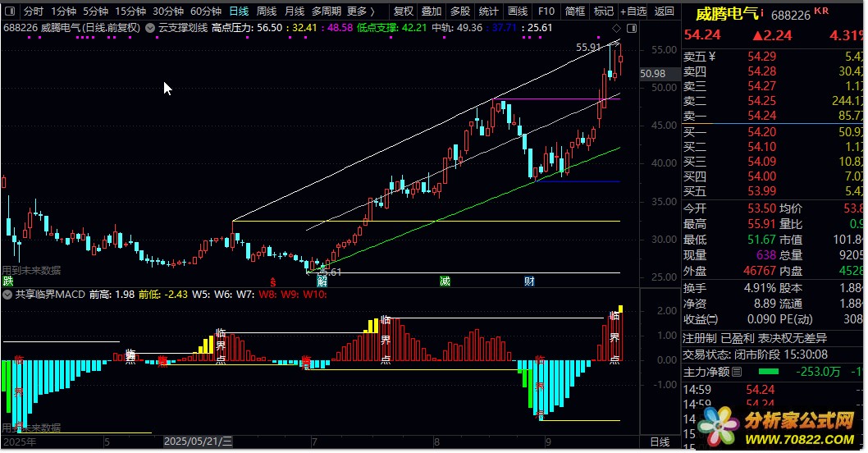
Task: Open 多周期 multi-period view
Action: pos(326,11)
